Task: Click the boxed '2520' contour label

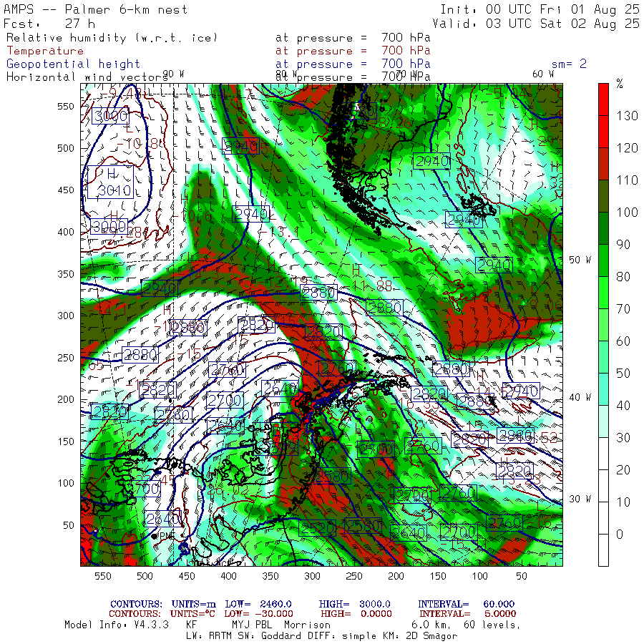Action: (x=318, y=528)
